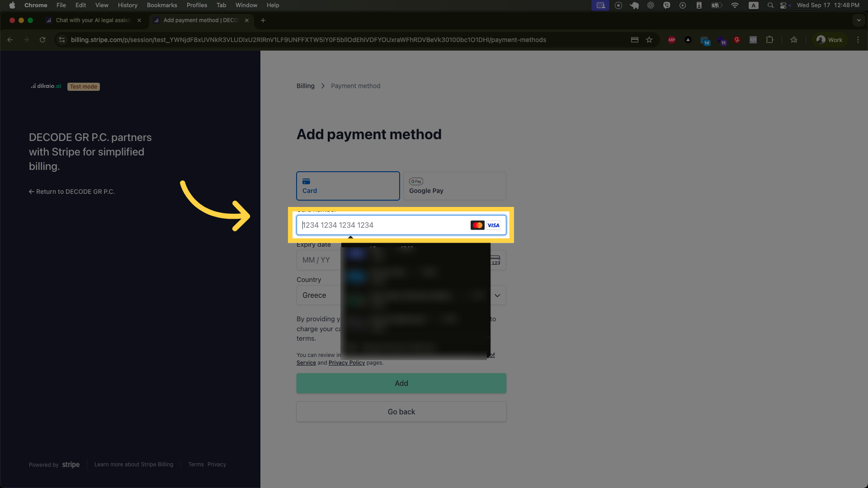The image size is (868, 488).
Task: Open the Privacy Policy link
Action: click(x=346, y=362)
